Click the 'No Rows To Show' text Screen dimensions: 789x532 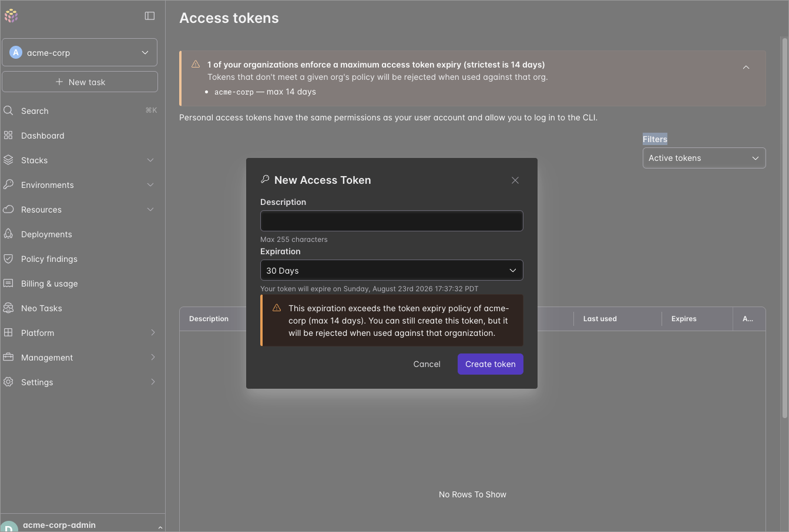pos(472,494)
